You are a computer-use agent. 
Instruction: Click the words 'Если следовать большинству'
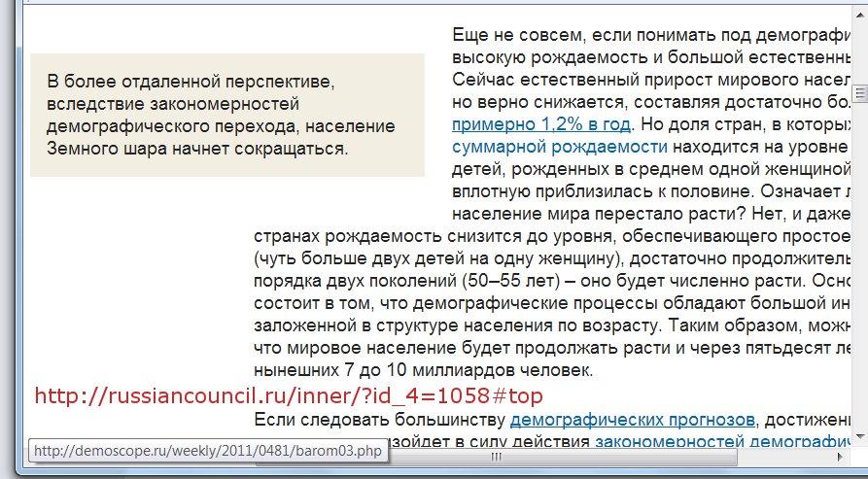379,420
